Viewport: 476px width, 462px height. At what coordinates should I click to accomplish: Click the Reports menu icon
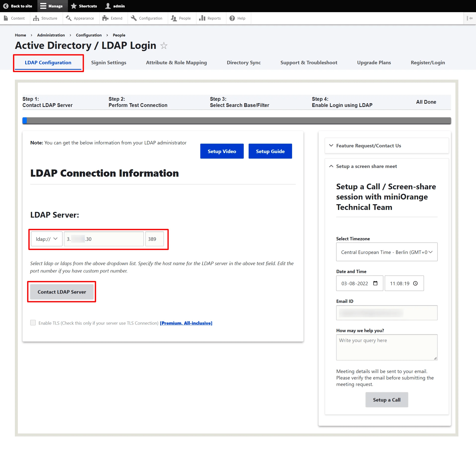pyautogui.click(x=202, y=18)
